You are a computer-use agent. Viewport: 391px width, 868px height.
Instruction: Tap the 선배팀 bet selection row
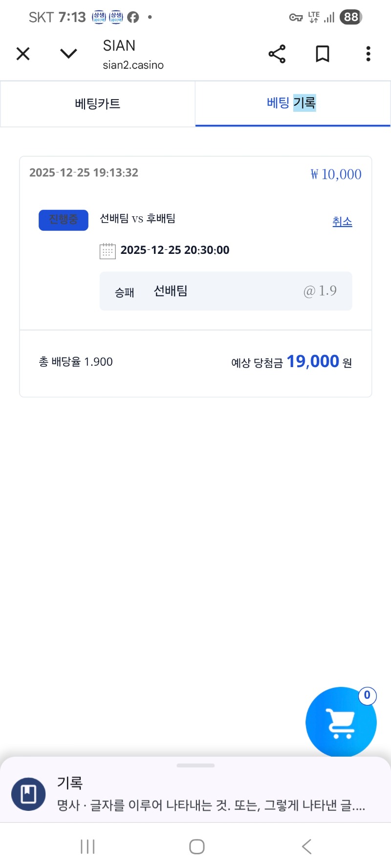click(226, 291)
